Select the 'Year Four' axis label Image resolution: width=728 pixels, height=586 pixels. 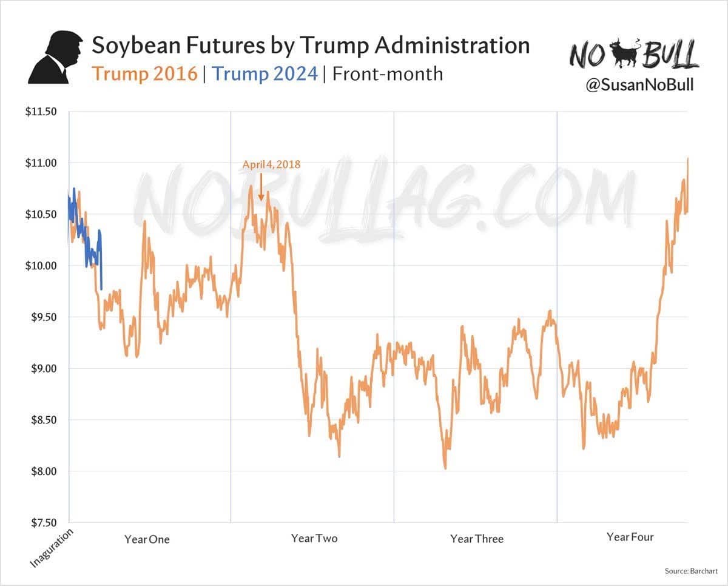pos(630,537)
